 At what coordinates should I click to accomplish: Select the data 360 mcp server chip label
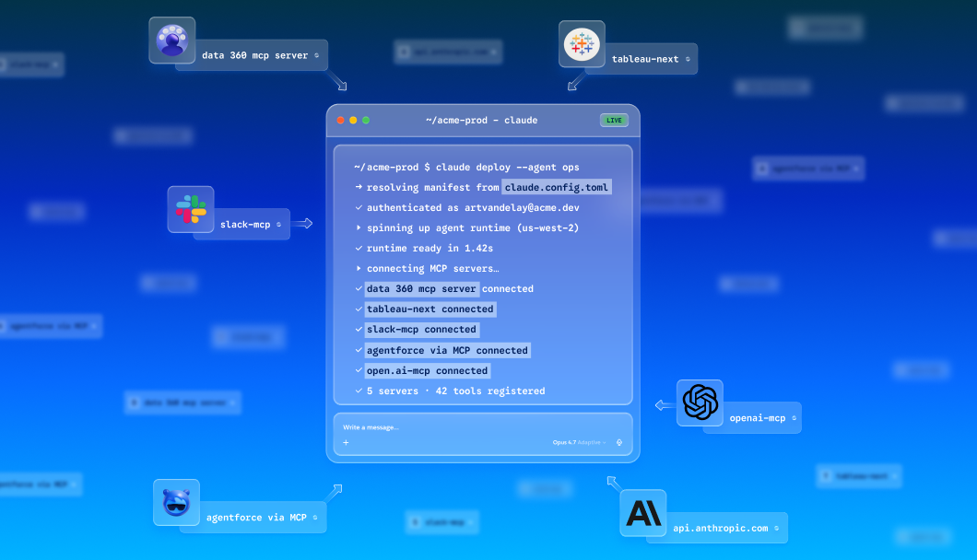254,55
